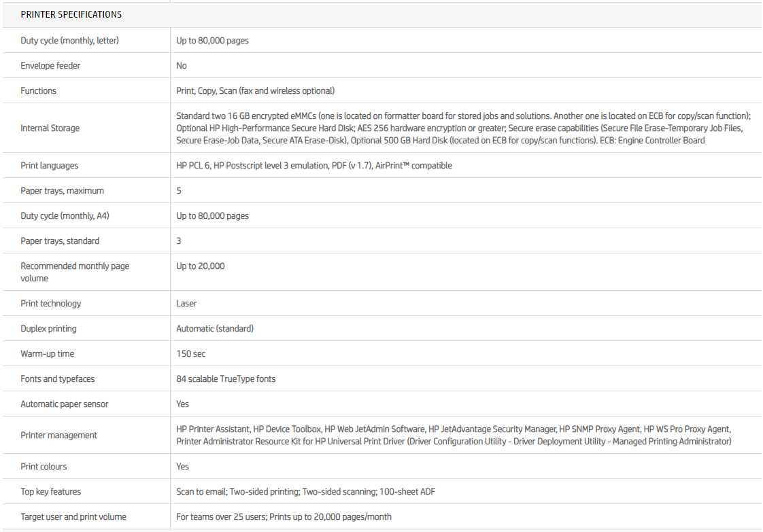The image size is (763, 532).
Task: Click the Fonts and typefaces label
Action: [x=58, y=379]
